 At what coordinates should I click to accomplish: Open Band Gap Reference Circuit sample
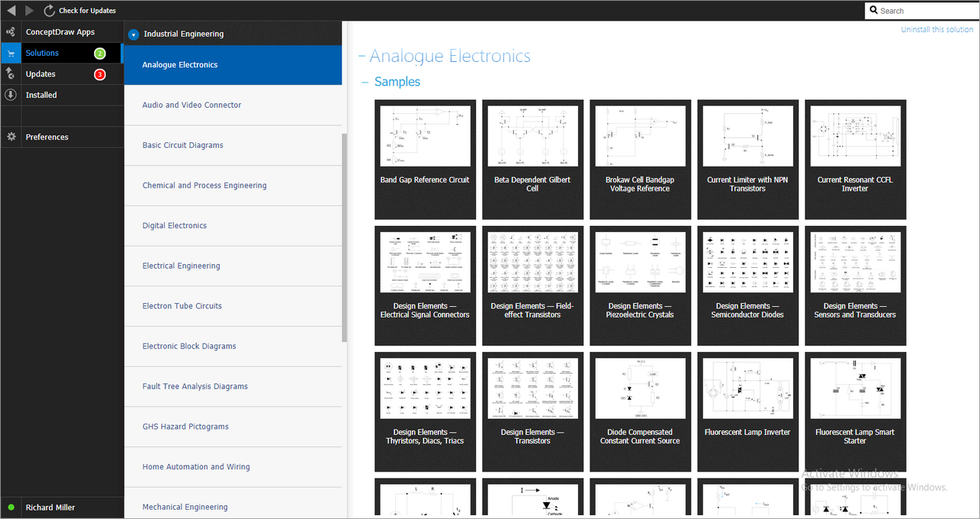coord(425,159)
